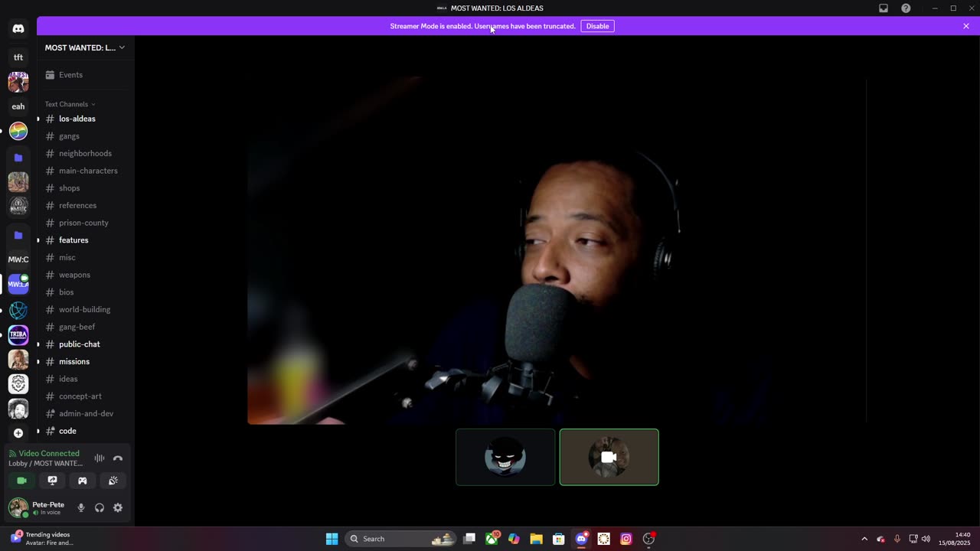Open the features channel
The height and width of the screenshot is (551, 980).
pyautogui.click(x=85, y=240)
